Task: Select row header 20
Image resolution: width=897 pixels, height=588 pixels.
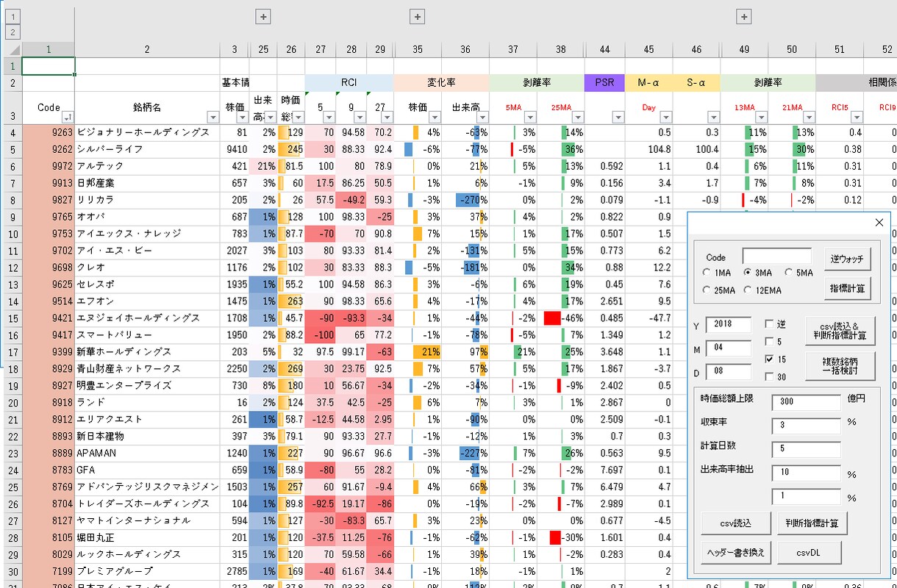Action: coord(11,403)
